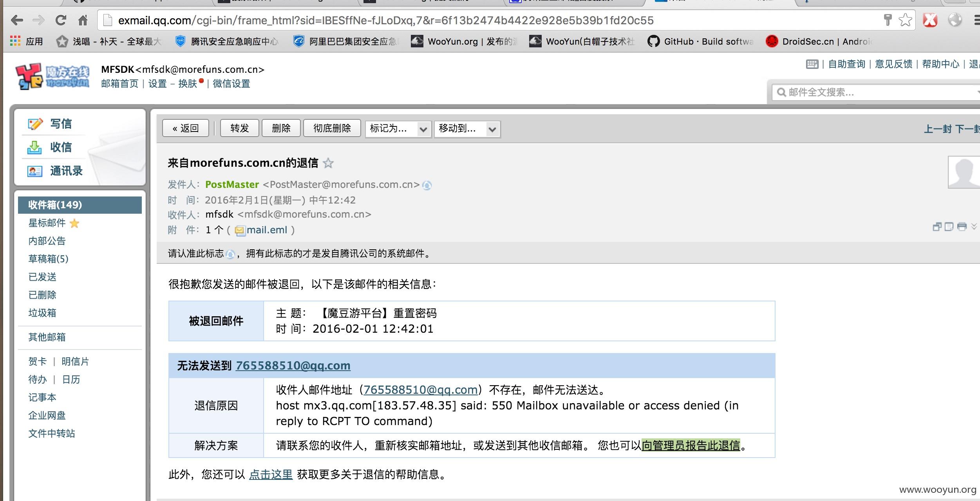The width and height of the screenshot is (980, 501).
Task: Click the mail.eml attachment icon
Action: pyautogui.click(x=240, y=231)
